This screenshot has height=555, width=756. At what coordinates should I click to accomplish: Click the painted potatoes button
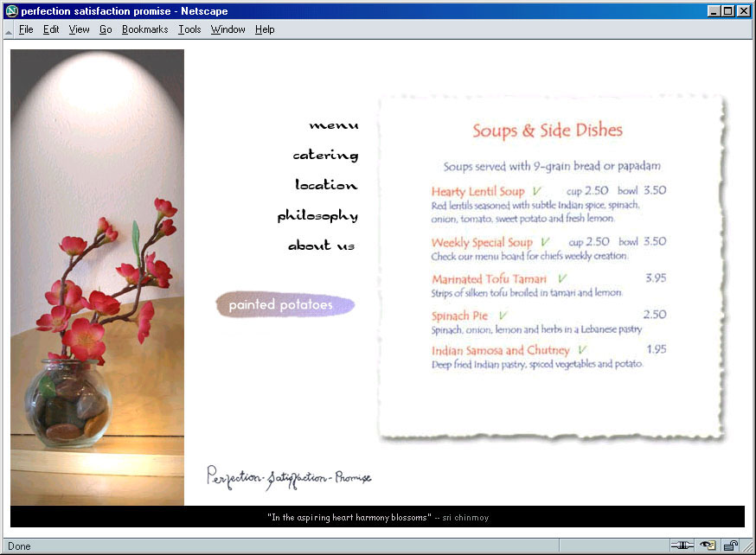285,305
